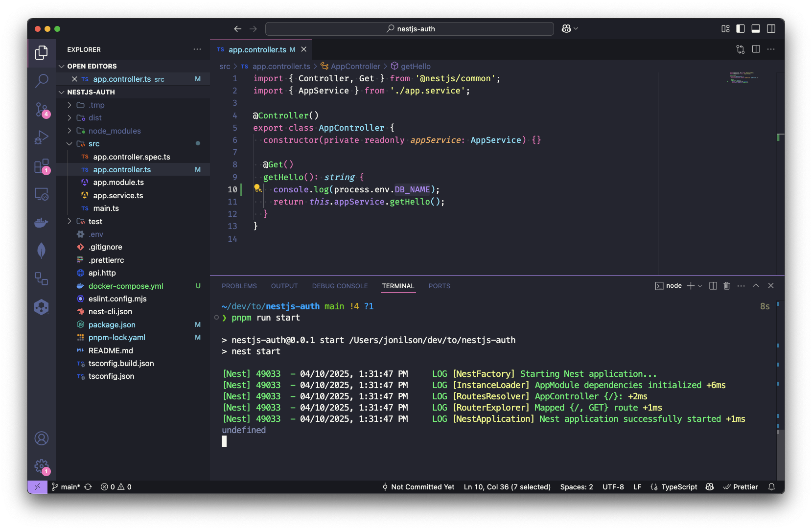This screenshot has width=812, height=530.
Task: Change Spaces: 2 indentation setting
Action: pos(577,487)
